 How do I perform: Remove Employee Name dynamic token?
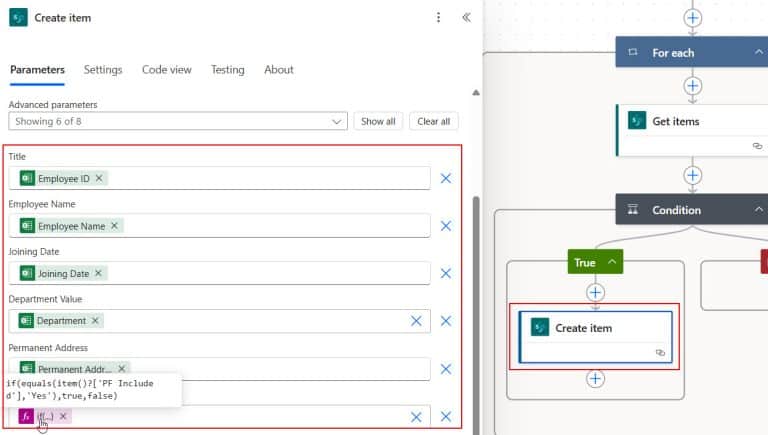pos(114,226)
